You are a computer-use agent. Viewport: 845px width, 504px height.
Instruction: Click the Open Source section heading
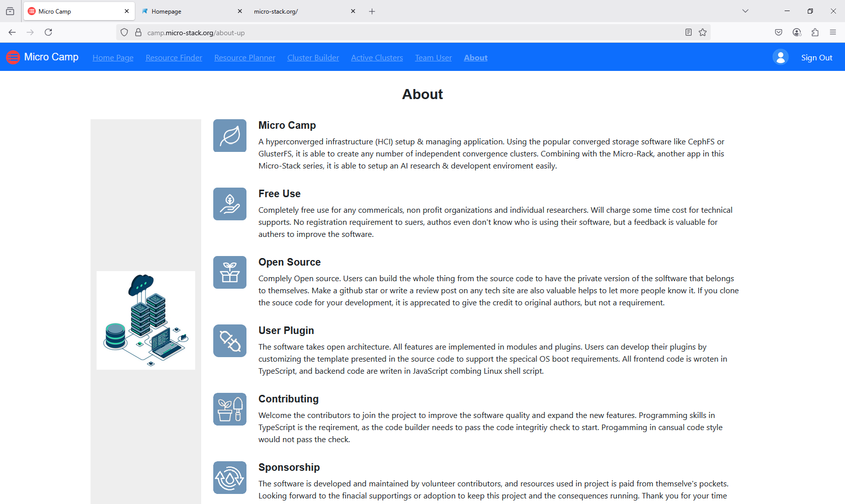point(290,262)
